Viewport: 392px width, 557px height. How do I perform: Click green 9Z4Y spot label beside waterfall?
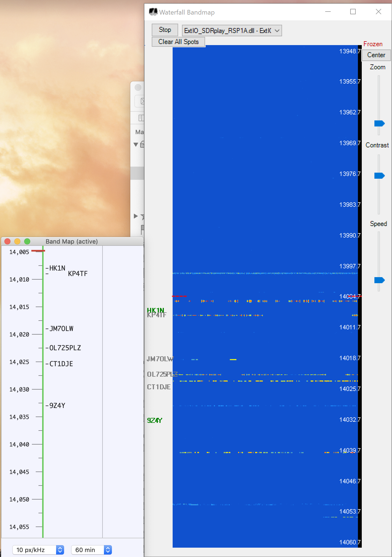(154, 420)
